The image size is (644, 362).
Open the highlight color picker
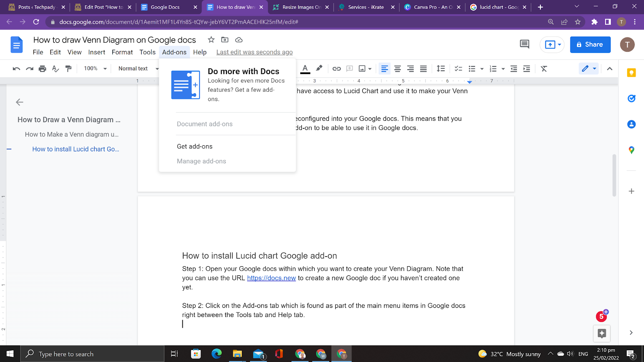pos(319,68)
